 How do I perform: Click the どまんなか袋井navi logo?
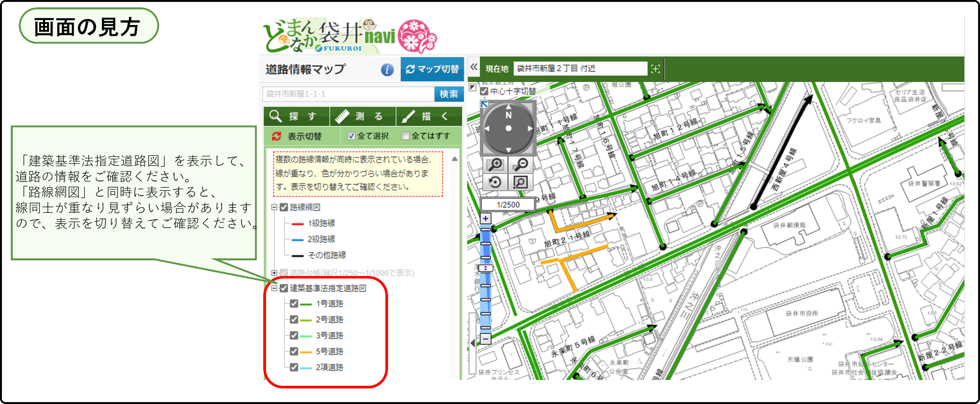click(x=350, y=35)
